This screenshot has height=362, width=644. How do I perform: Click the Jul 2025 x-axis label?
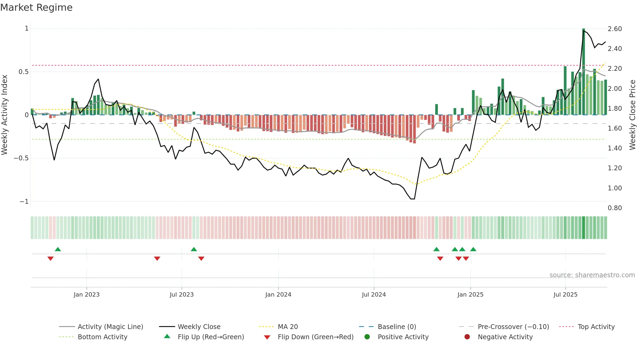565,294
